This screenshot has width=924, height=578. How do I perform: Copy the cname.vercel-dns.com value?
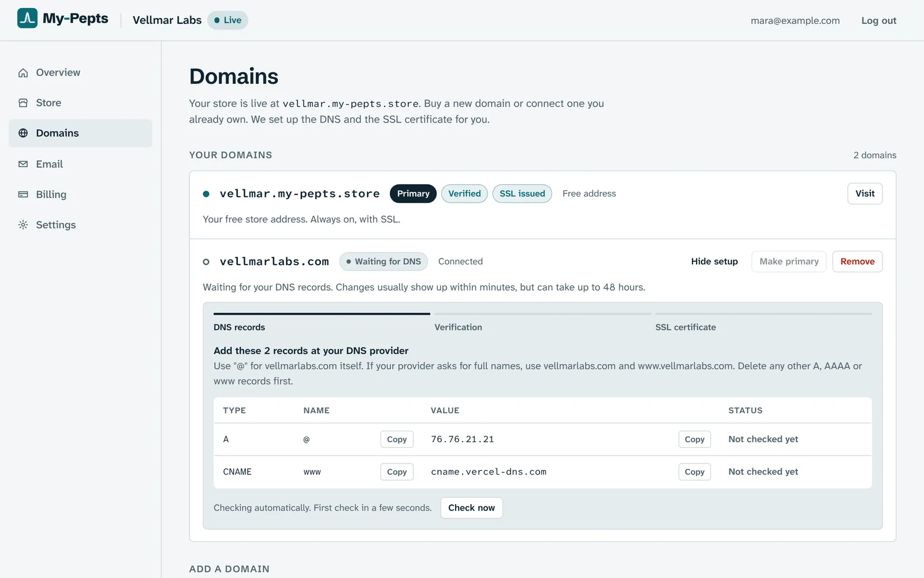click(694, 472)
